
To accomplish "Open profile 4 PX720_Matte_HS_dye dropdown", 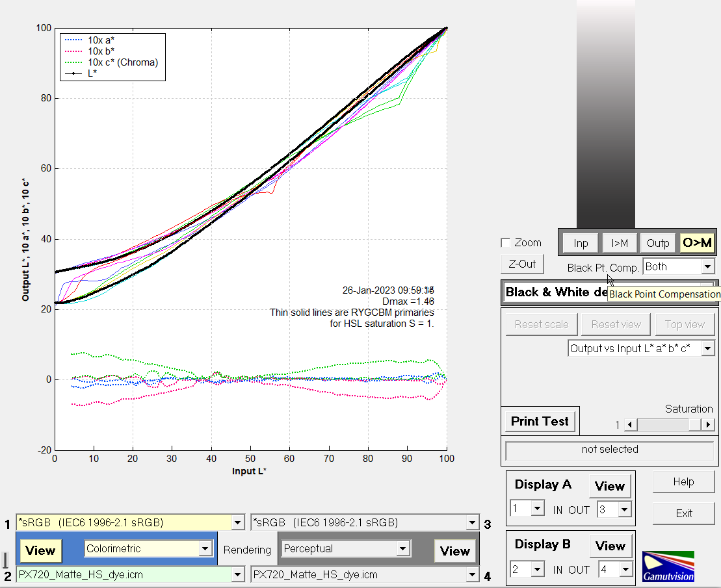I will tap(473, 575).
